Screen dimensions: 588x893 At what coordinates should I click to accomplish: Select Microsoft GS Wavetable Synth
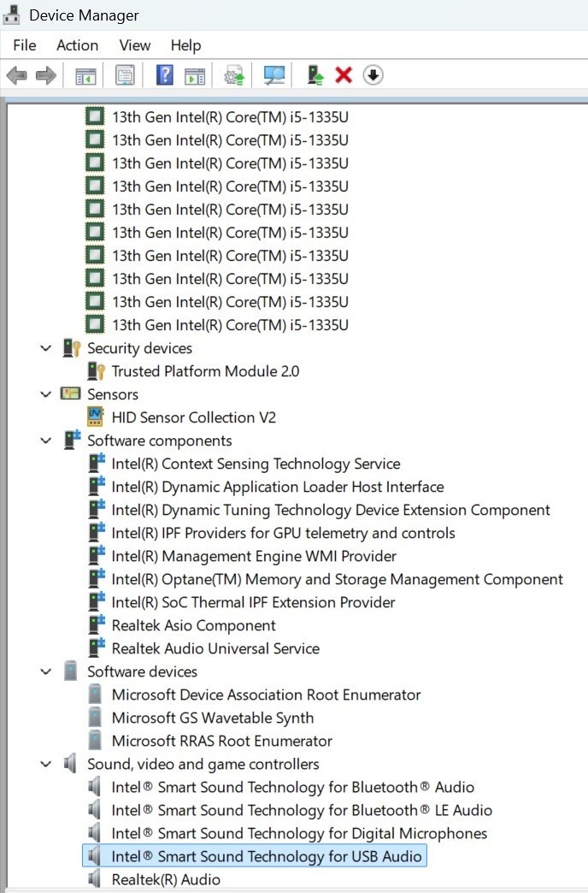point(212,719)
